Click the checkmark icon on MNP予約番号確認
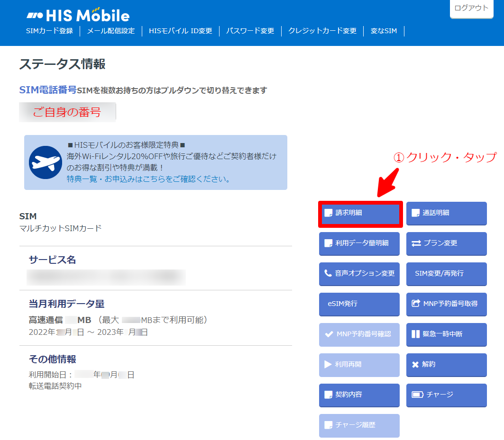This screenshot has height=440, width=504. (x=329, y=334)
